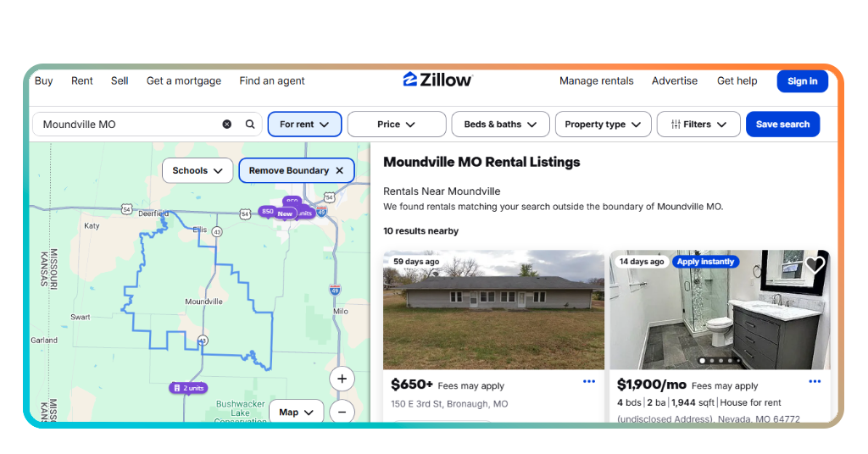This screenshot has width=868, height=454.
Task: Expand the Schools map overlay menu
Action: point(197,171)
